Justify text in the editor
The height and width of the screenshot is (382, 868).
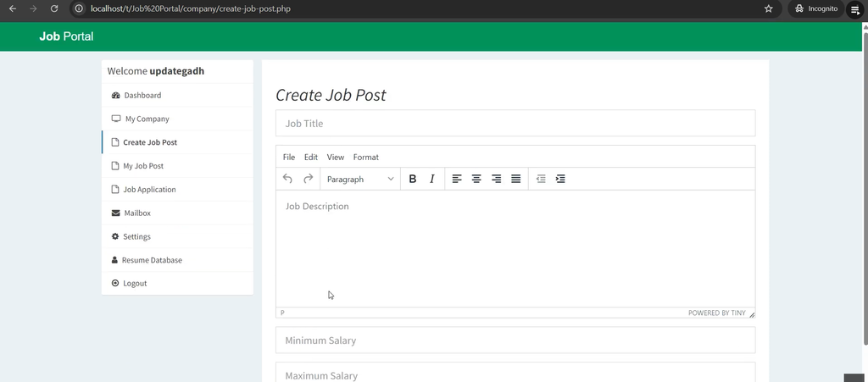[x=516, y=179]
